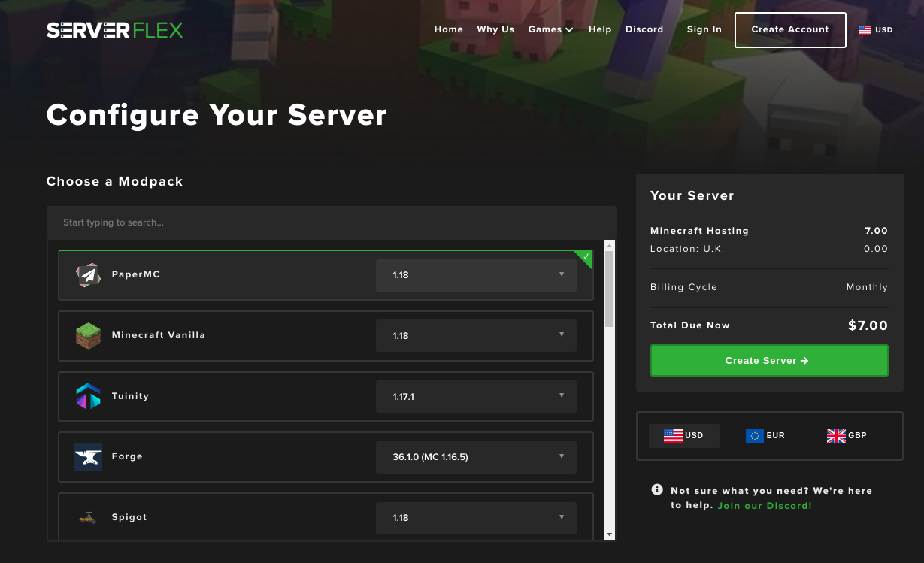Follow the Join our Discord link
The image size is (924, 563).
click(765, 506)
